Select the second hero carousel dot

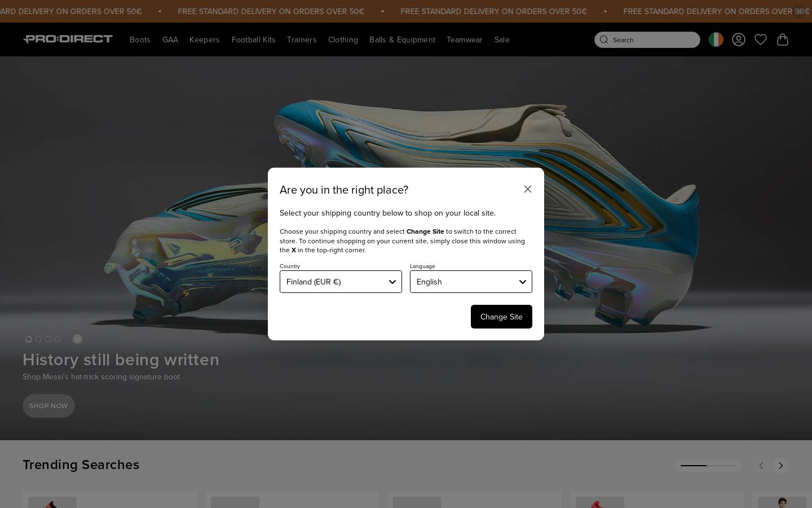coord(38,339)
